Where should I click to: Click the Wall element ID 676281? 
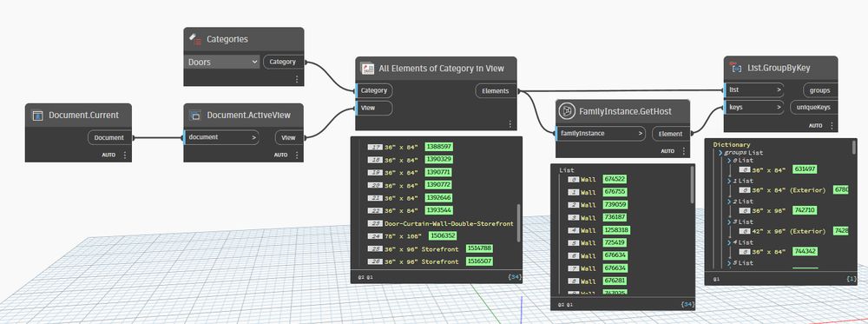(x=615, y=281)
